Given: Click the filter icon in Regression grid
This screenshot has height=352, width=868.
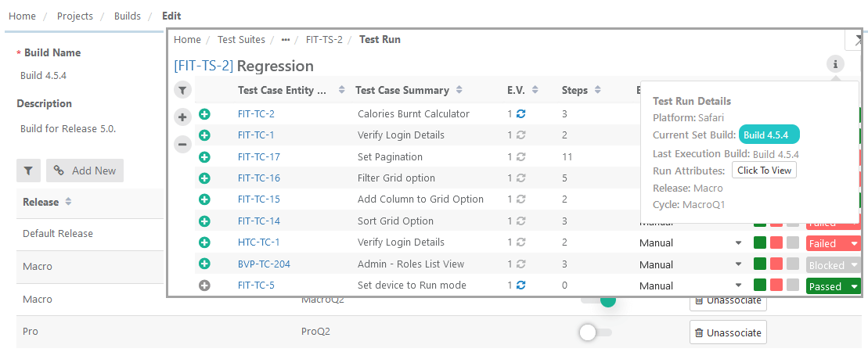Looking at the screenshot, I should pos(182,90).
